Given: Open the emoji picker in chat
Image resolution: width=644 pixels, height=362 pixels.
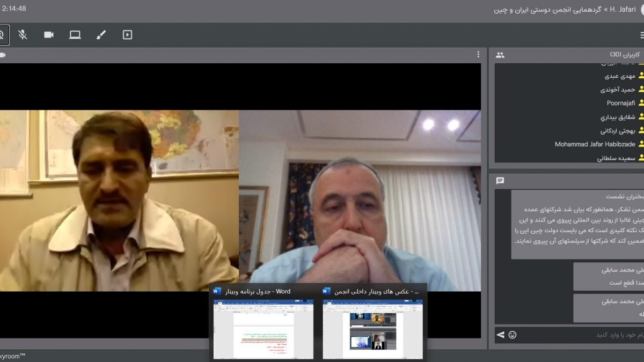Looking at the screenshot, I should tap(513, 335).
